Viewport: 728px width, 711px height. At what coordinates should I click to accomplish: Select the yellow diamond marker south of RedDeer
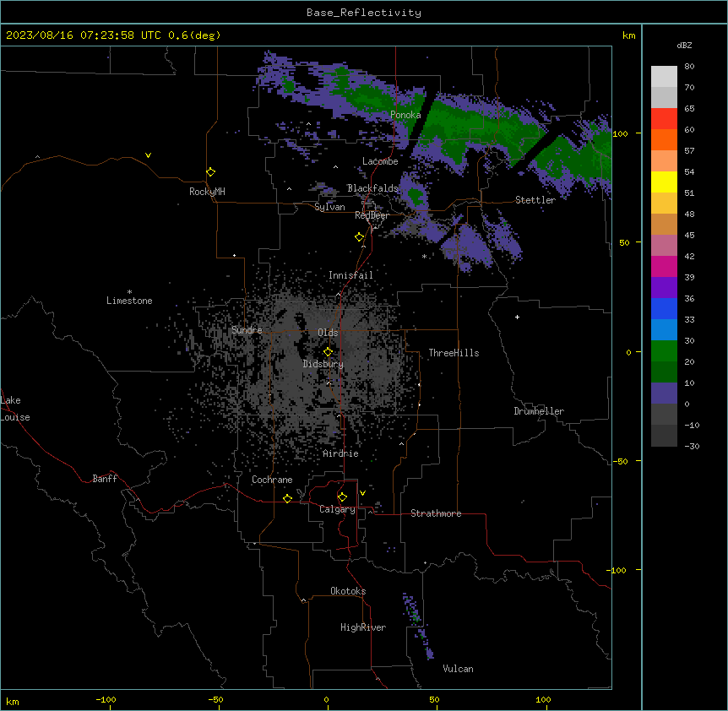click(360, 237)
